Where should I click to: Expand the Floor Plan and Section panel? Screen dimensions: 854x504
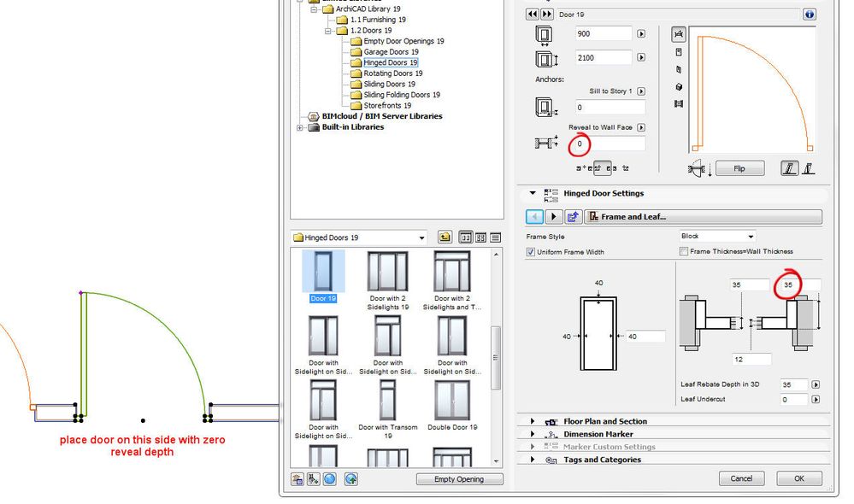click(532, 421)
